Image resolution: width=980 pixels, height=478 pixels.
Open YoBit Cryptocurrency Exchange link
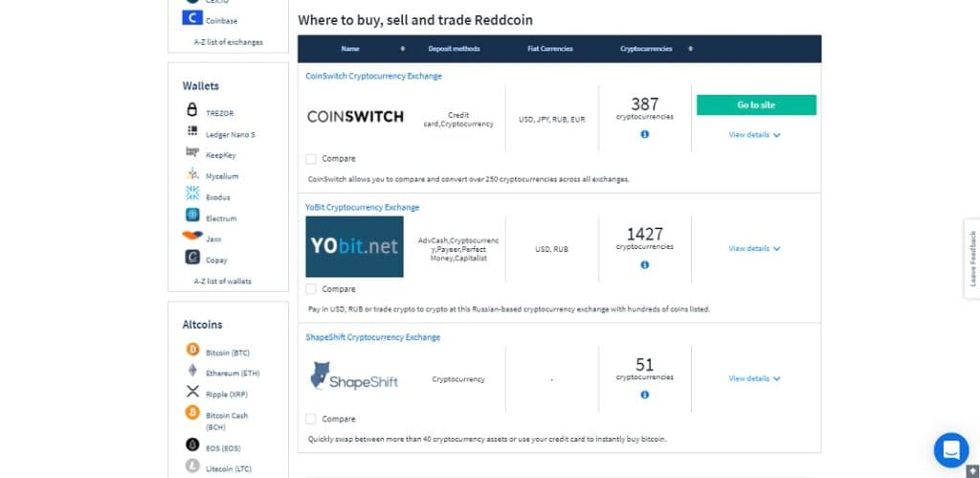point(363,207)
